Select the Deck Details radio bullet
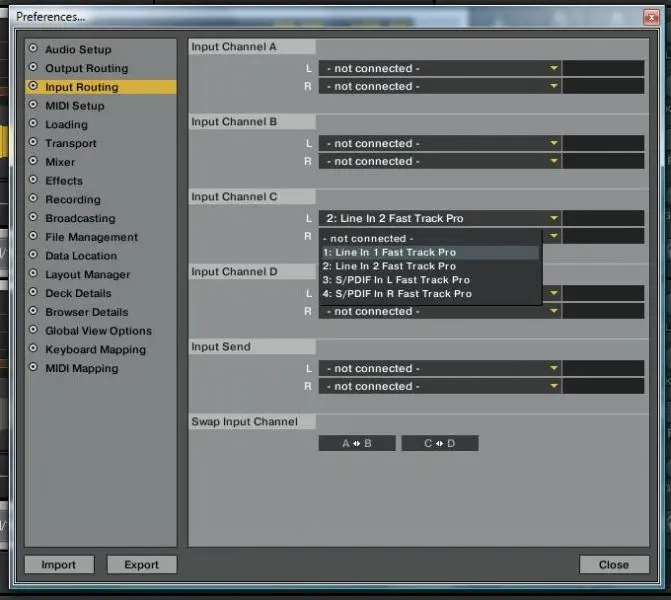Screen dimensions: 671x600 pyautogui.click(x=33, y=293)
